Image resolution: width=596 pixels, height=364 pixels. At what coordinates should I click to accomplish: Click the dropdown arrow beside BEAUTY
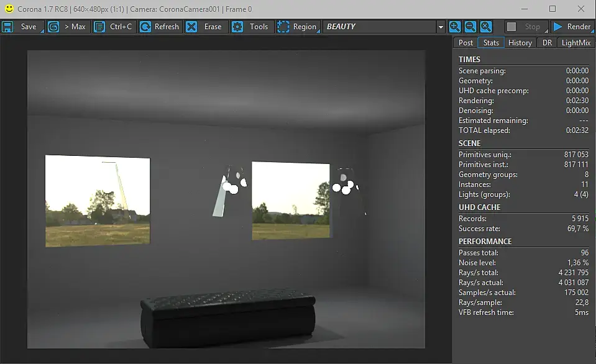tap(441, 27)
